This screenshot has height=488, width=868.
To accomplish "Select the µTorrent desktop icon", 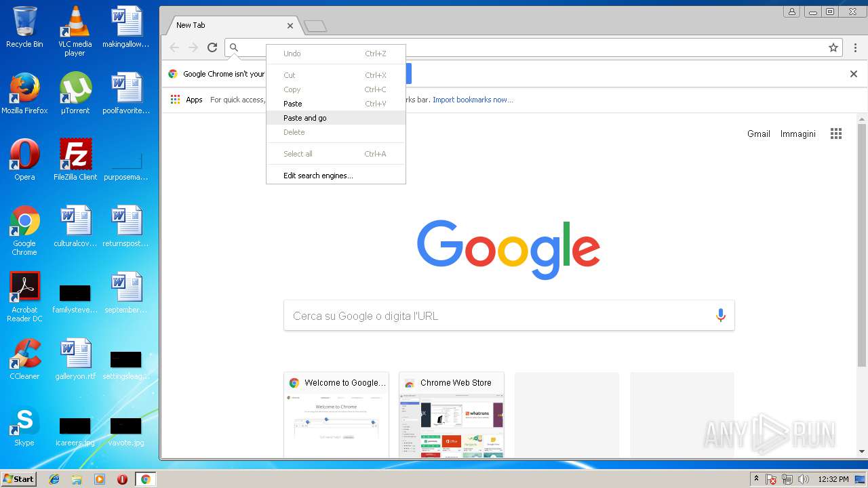I will point(75,94).
